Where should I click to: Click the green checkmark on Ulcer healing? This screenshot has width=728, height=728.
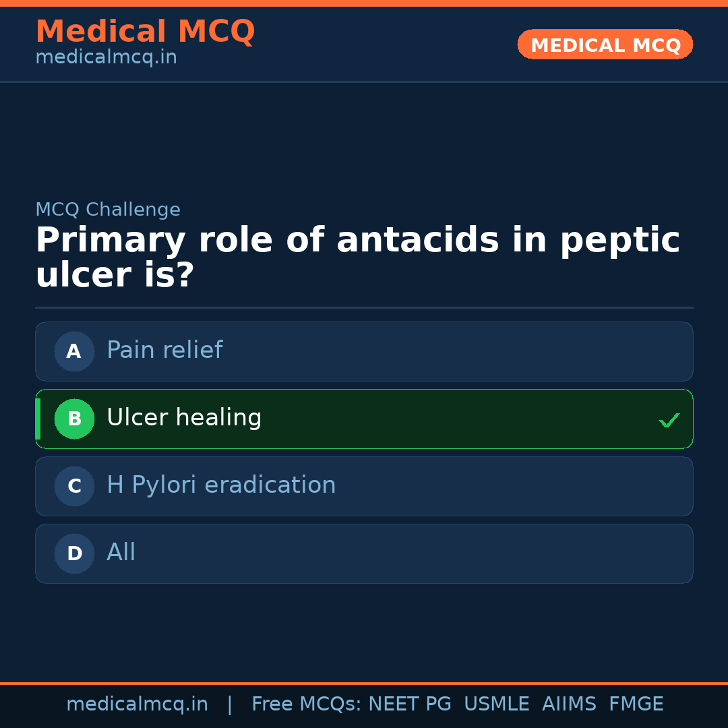(x=669, y=420)
